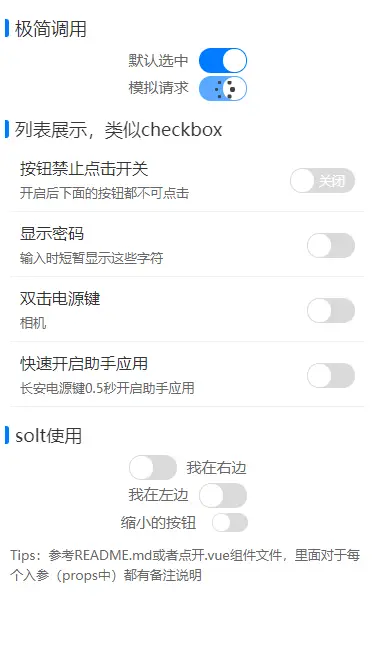Click the 极简调用 section heading
This screenshot has height=667, width=375.
tap(51, 29)
